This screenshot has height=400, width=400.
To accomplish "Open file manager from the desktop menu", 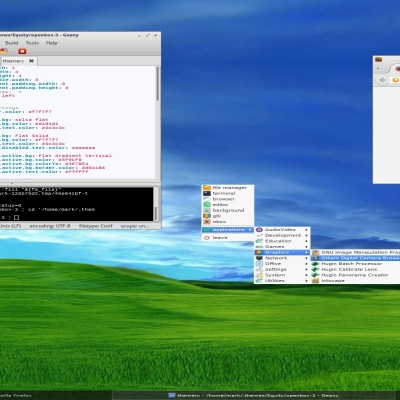I will tap(228, 188).
